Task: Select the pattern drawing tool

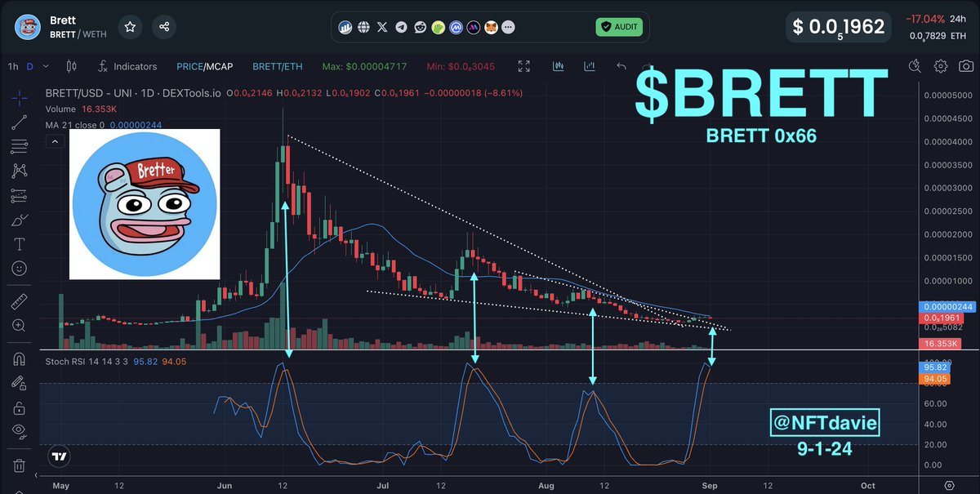Action: (18, 171)
